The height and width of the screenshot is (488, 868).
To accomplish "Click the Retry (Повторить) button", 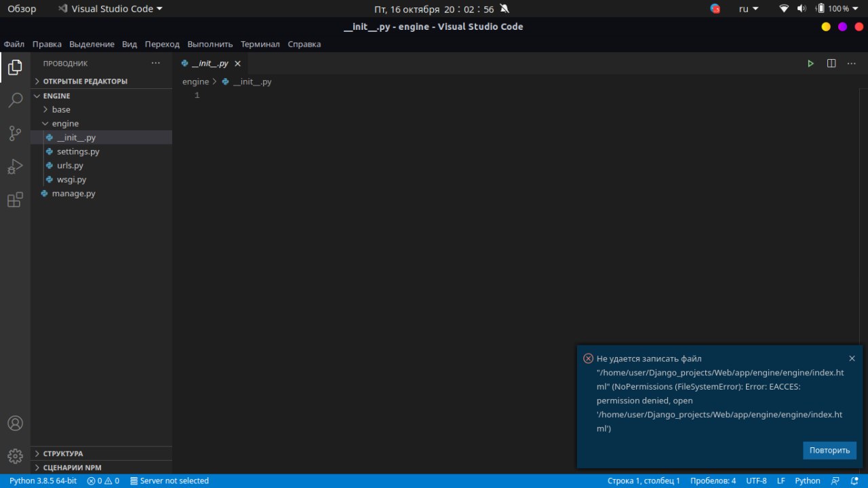I will [829, 450].
